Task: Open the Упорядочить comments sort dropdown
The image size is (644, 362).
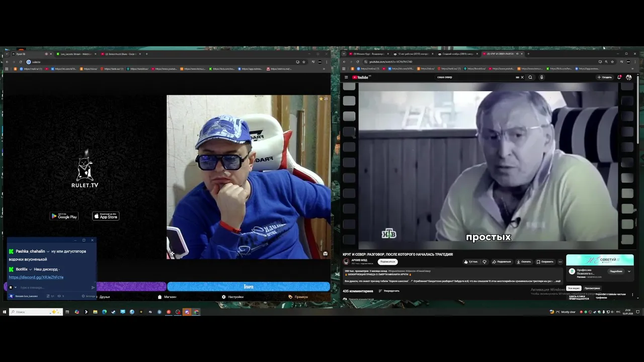Action: pos(388,291)
